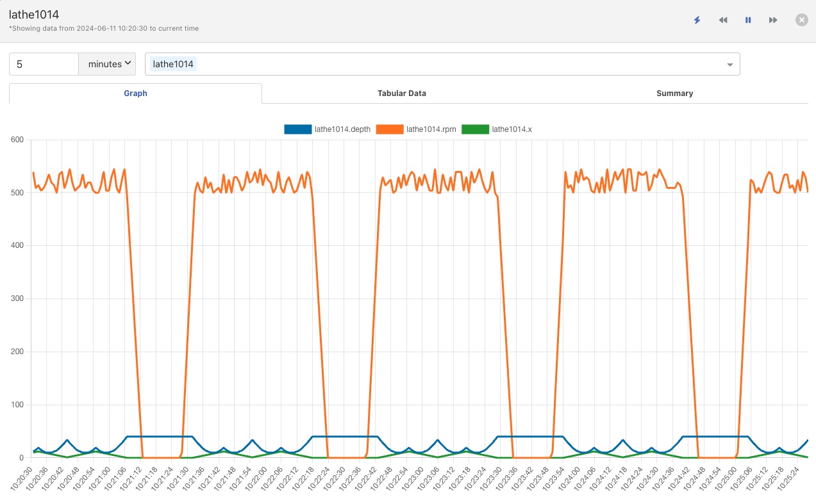Expand the device selector dropdown arrow

coord(729,65)
